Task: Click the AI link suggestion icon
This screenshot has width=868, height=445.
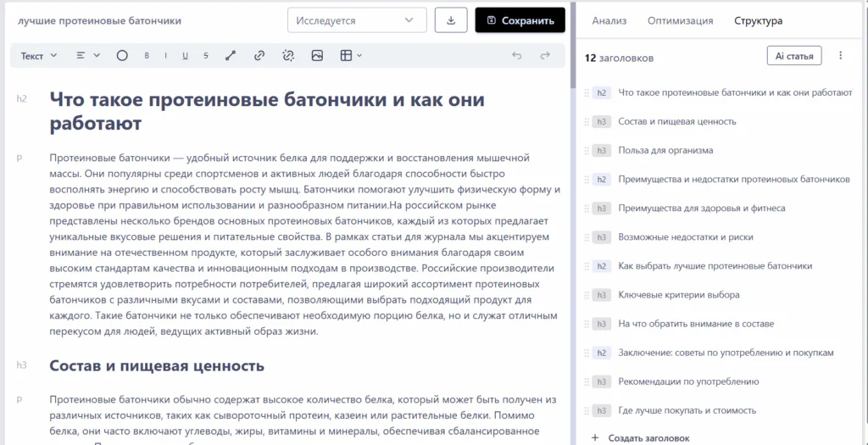Action: click(x=288, y=55)
